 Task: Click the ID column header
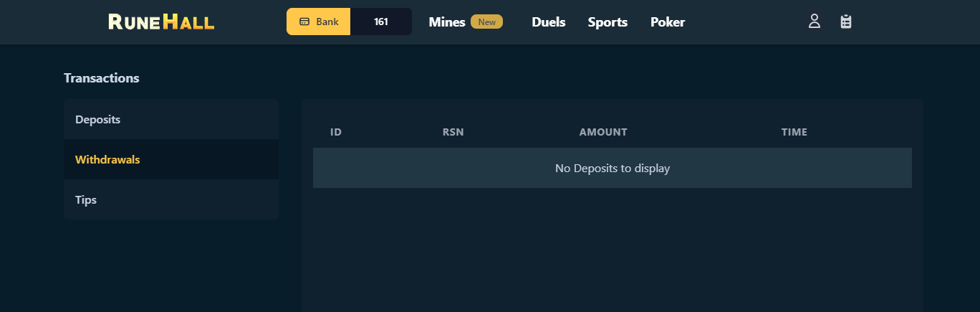[x=336, y=132]
